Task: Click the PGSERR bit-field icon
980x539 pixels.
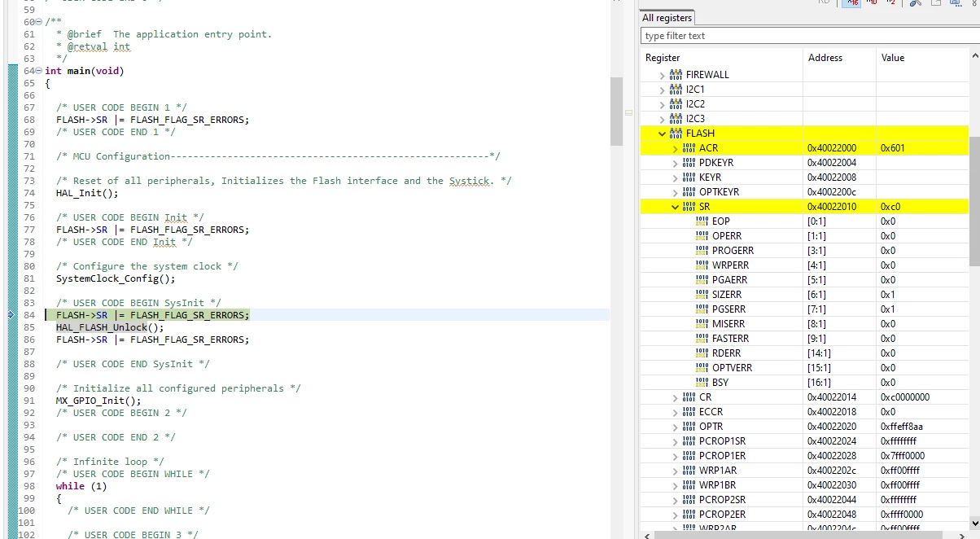Action: click(x=702, y=309)
